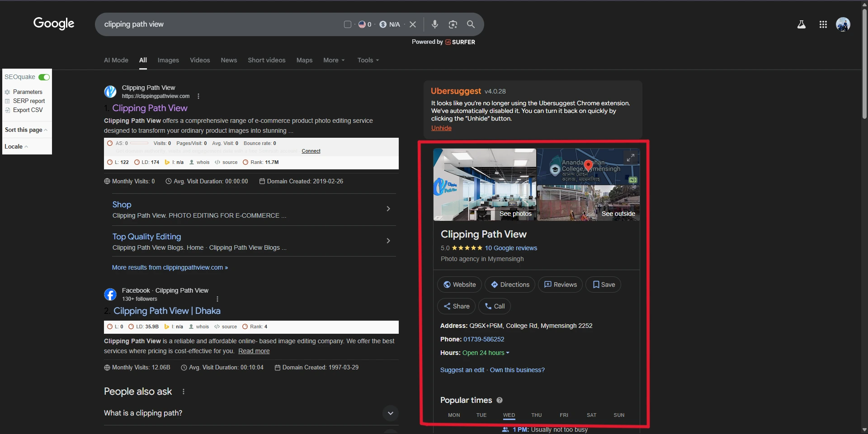Open Google Lens image search icon
Image resolution: width=868 pixels, height=434 pixels.
coord(453,24)
